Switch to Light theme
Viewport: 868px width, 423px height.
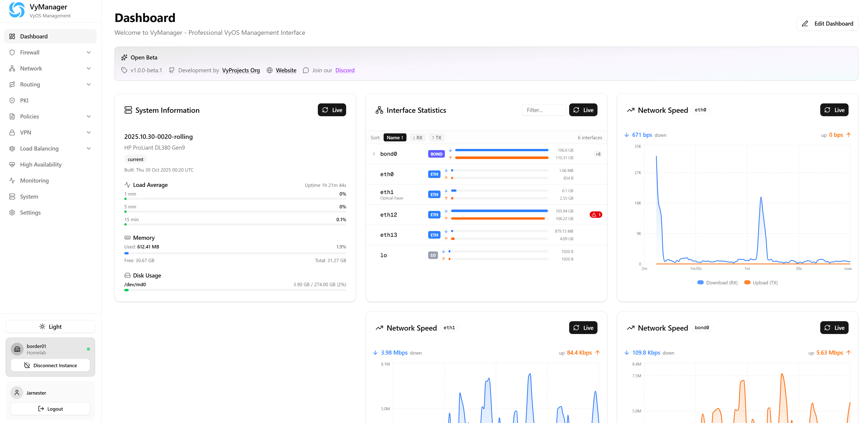[50, 326]
